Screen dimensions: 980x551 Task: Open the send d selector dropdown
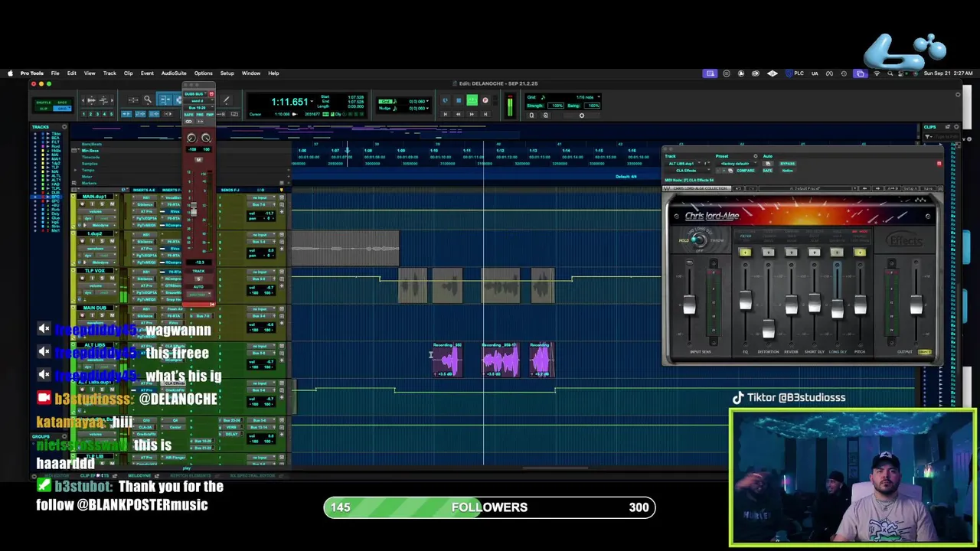click(197, 101)
